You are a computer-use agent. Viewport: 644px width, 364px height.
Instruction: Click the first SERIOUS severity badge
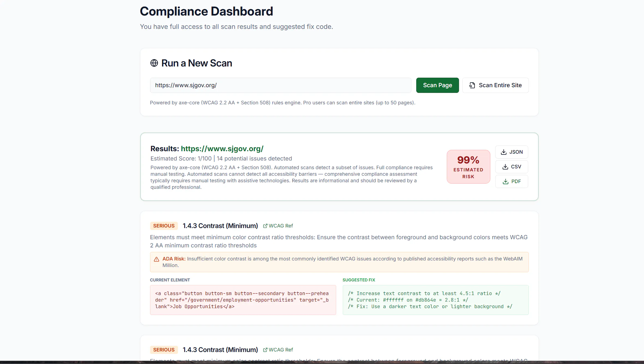[x=164, y=226]
